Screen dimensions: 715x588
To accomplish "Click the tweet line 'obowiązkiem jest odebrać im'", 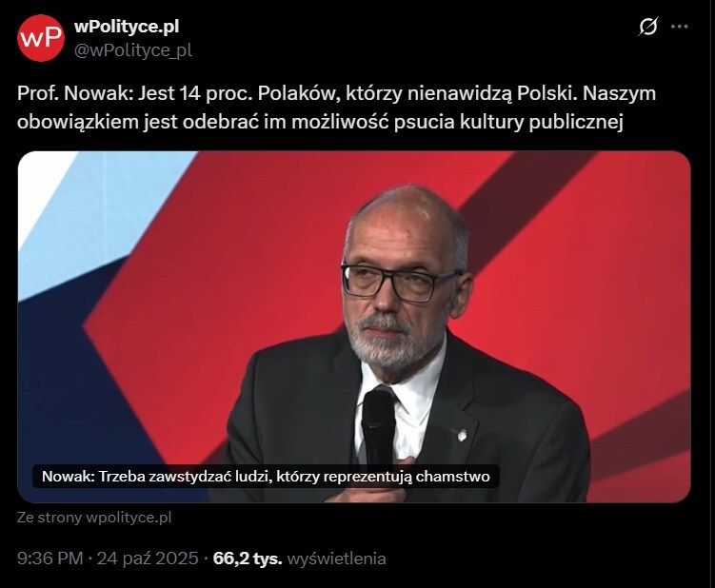I will (x=320, y=122).
